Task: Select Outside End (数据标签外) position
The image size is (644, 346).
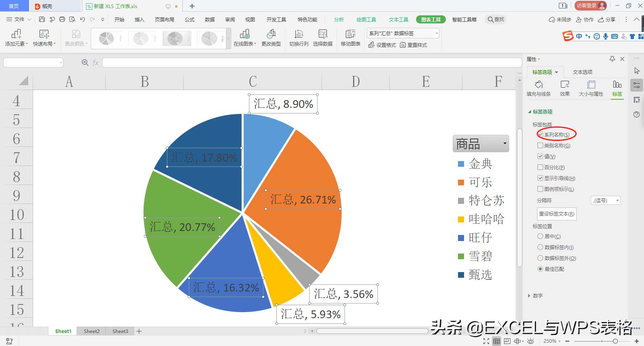Action: pyautogui.click(x=540, y=258)
